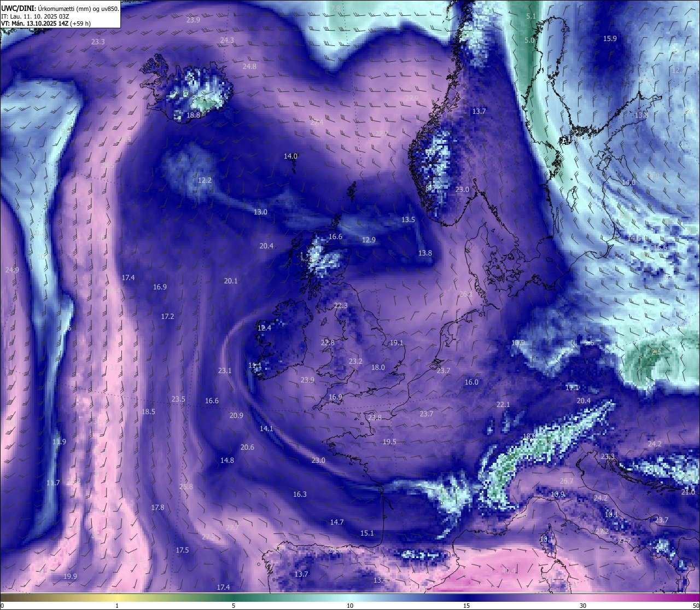Screen dimensions: 700x610
Task: Click the colour scale tick label 30
Action: (583, 606)
